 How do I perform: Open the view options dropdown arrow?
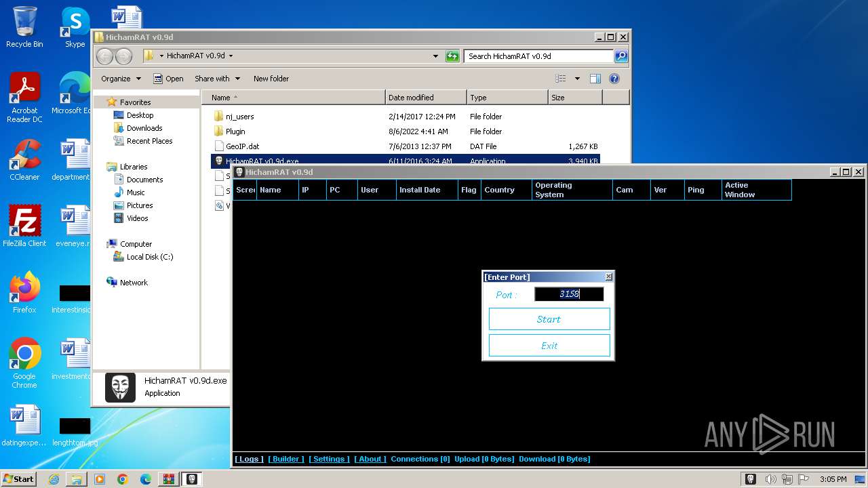point(577,79)
